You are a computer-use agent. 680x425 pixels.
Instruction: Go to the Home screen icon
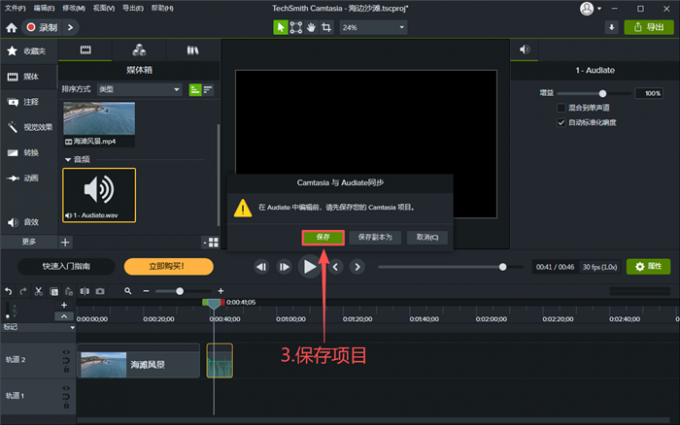[x=11, y=28]
